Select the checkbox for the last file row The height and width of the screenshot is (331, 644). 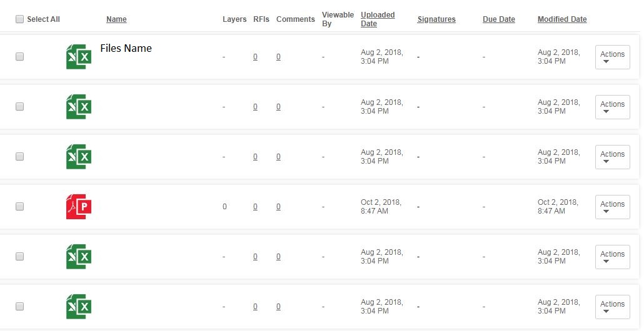pyautogui.click(x=19, y=306)
